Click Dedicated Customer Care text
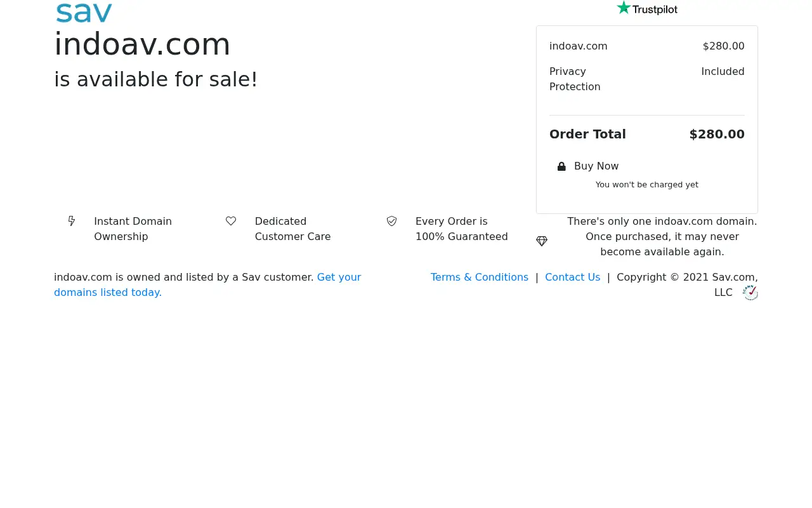 [292, 229]
